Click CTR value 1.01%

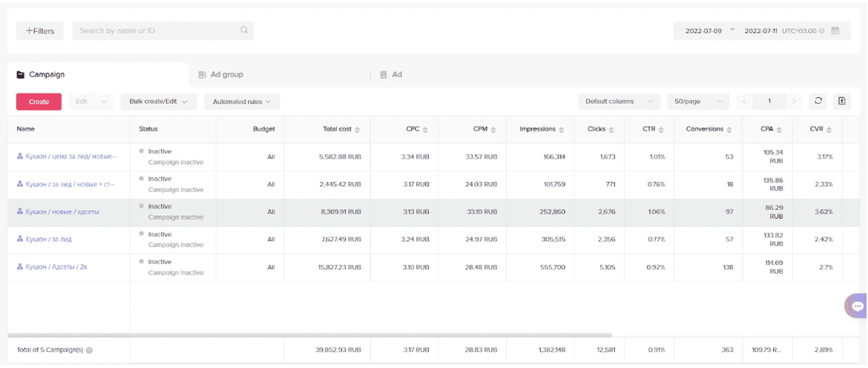tap(657, 157)
